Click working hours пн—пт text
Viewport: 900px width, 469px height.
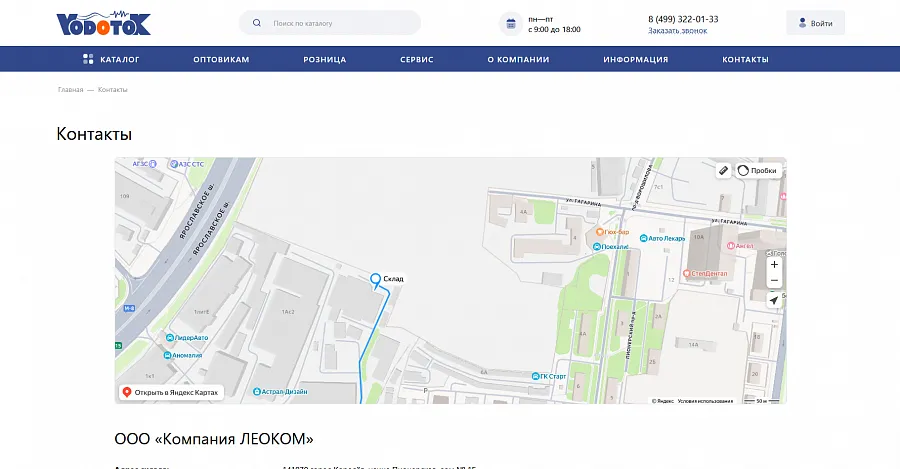540,20
